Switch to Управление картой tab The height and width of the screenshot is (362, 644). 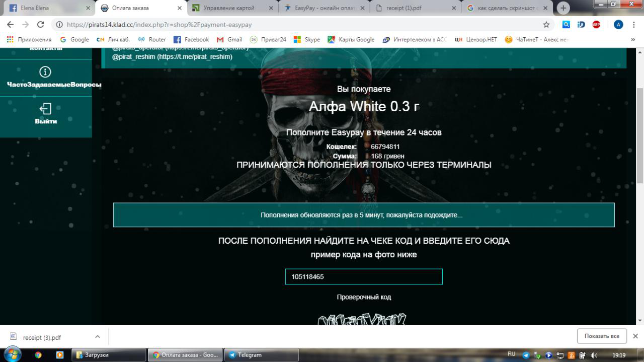(x=233, y=8)
